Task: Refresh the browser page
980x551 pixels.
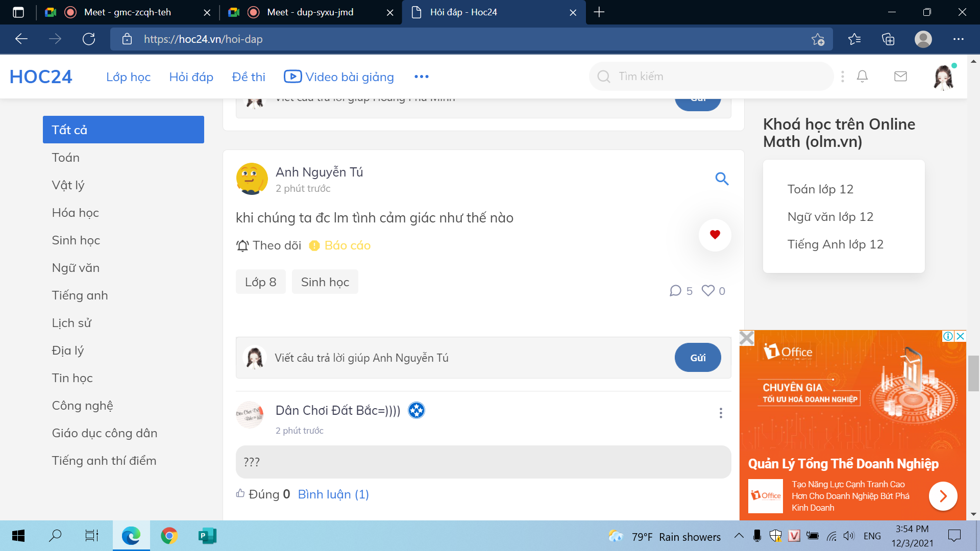Action: (x=89, y=39)
